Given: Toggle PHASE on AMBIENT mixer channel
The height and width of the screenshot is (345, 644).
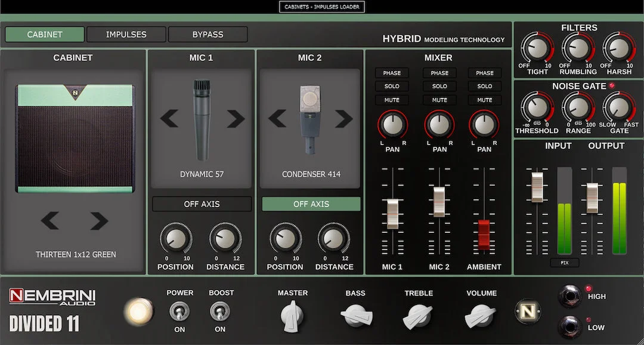Looking at the screenshot, I should [485, 73].
